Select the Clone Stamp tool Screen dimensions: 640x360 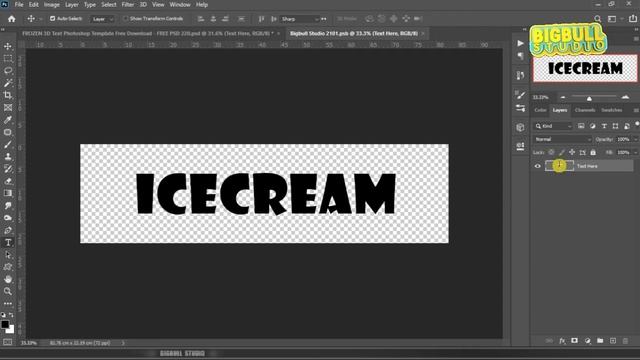[x=8, y=157]
